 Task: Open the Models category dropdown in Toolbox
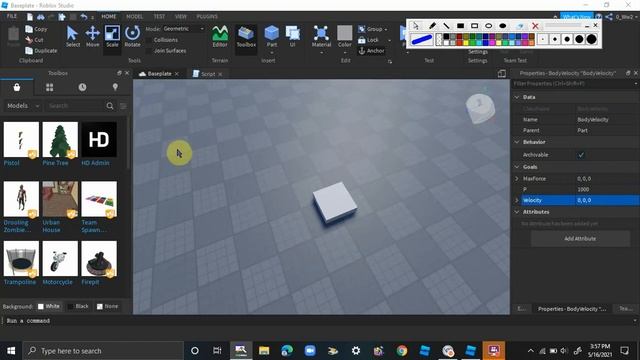click(23, 106)
